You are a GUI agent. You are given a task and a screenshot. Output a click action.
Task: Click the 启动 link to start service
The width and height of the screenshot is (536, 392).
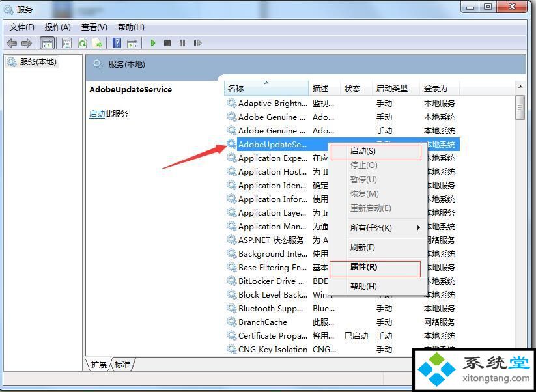tap(97, 113)
